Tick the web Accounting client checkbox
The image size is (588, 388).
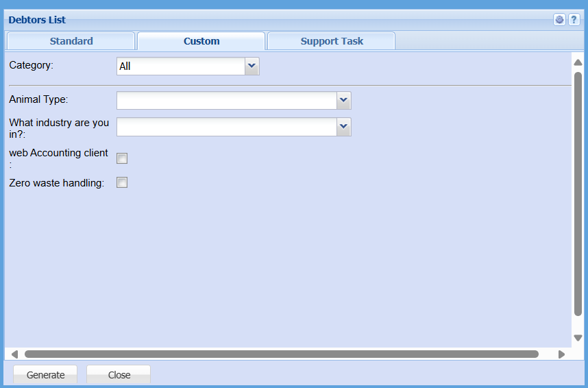pos(122,158)
